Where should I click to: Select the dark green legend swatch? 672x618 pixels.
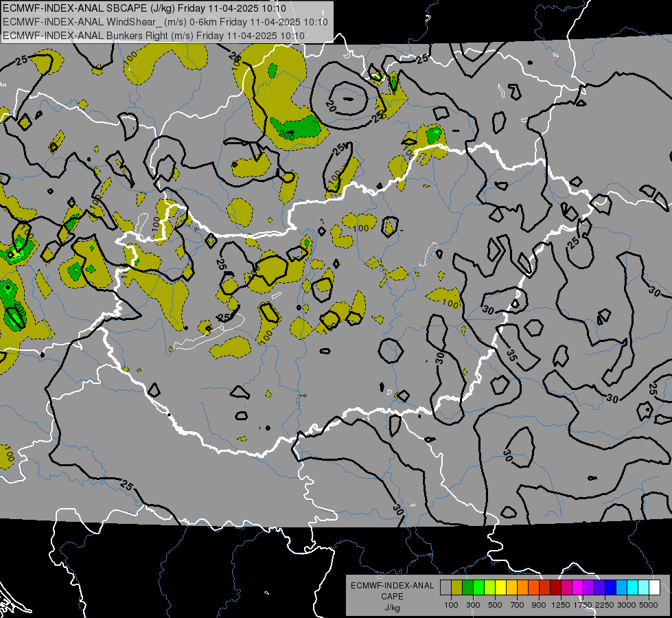click(468, 587)
